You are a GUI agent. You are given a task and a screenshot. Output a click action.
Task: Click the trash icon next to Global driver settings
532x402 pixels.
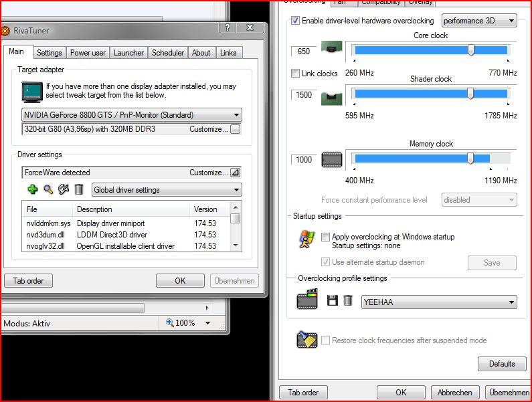coord(79,189)
